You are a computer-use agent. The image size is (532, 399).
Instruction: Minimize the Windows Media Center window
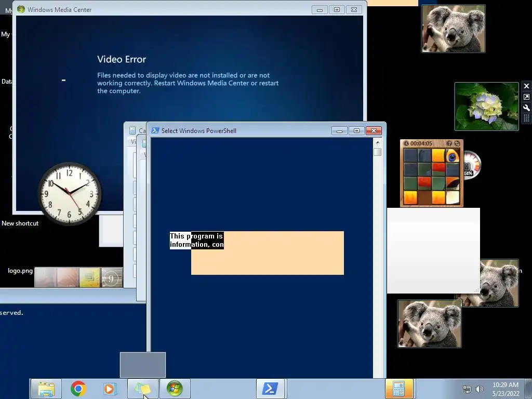pos(320,10)
